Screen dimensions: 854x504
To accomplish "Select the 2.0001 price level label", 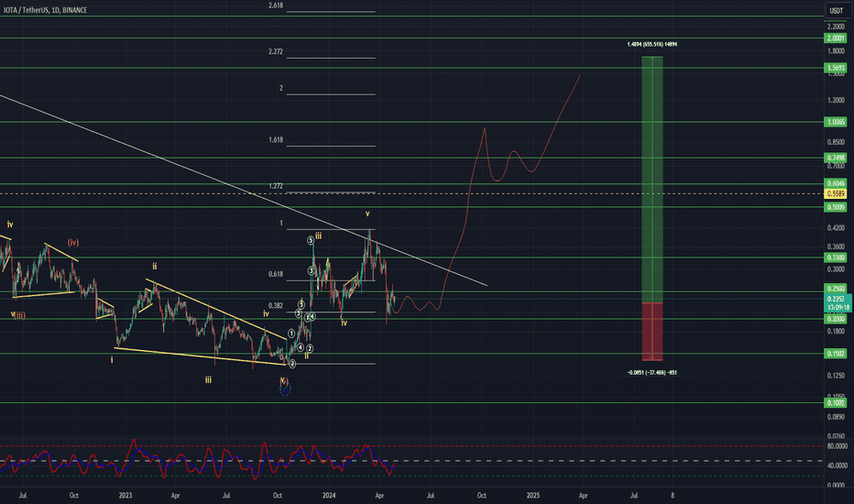I will point(836,38).
